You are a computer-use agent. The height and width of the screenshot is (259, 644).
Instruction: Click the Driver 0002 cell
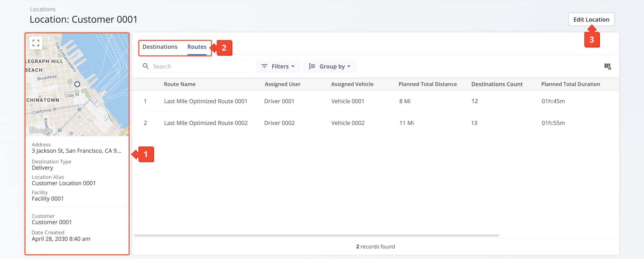[x=279, y=123]
